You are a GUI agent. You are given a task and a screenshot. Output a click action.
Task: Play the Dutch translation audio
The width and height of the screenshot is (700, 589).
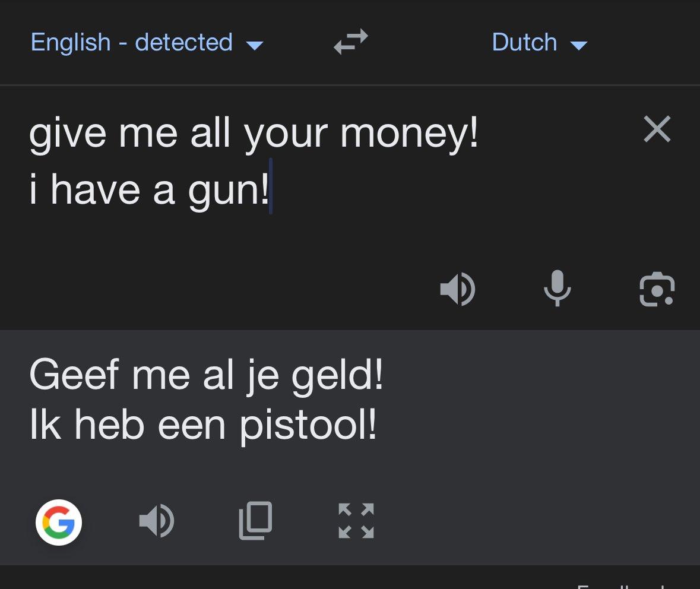pyautogui.click(x=156, y=521)
